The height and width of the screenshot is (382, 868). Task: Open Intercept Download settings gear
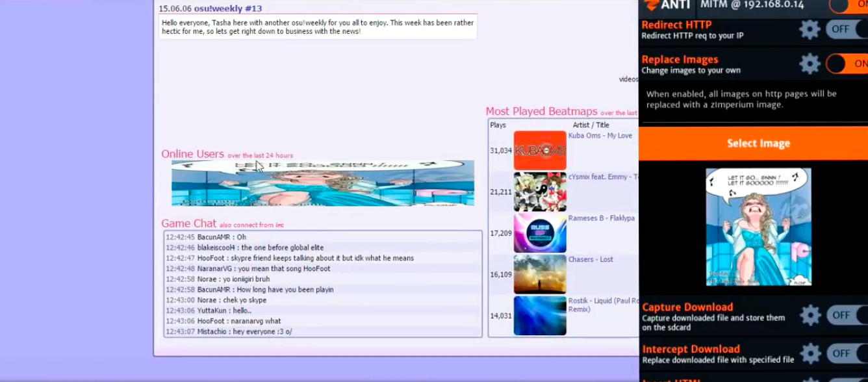tap(810, 353)
